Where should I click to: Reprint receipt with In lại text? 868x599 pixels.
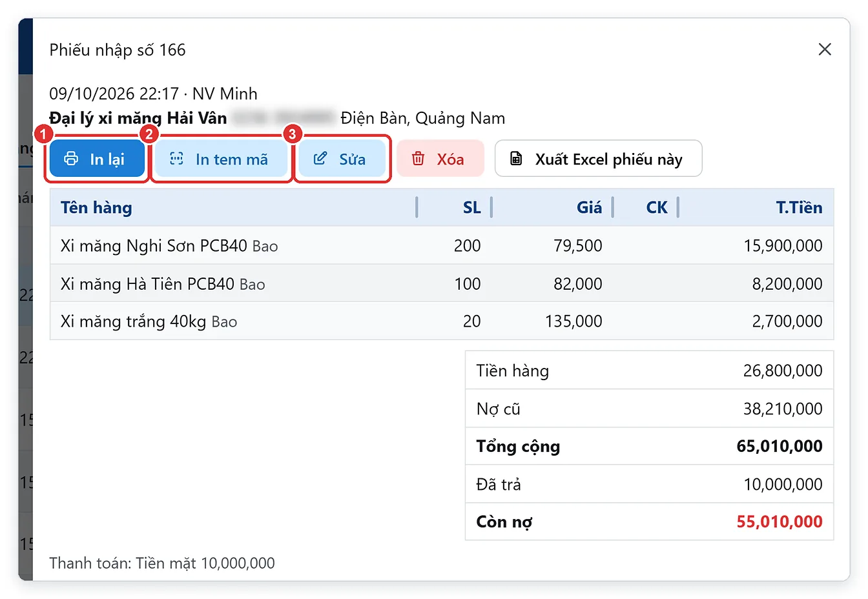coord(107,159)
